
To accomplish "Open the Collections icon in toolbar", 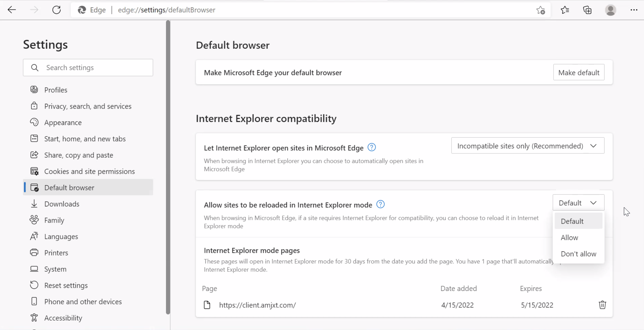I will coord(587,10).
